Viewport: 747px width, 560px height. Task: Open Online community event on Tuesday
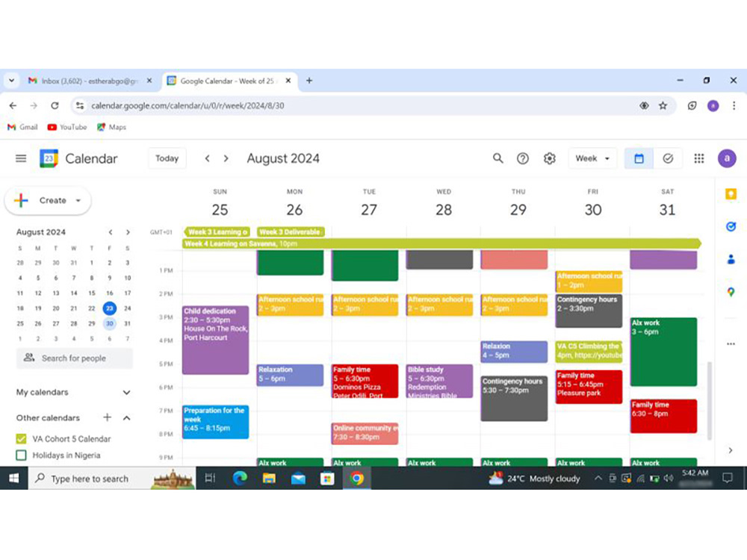point(365,433)
